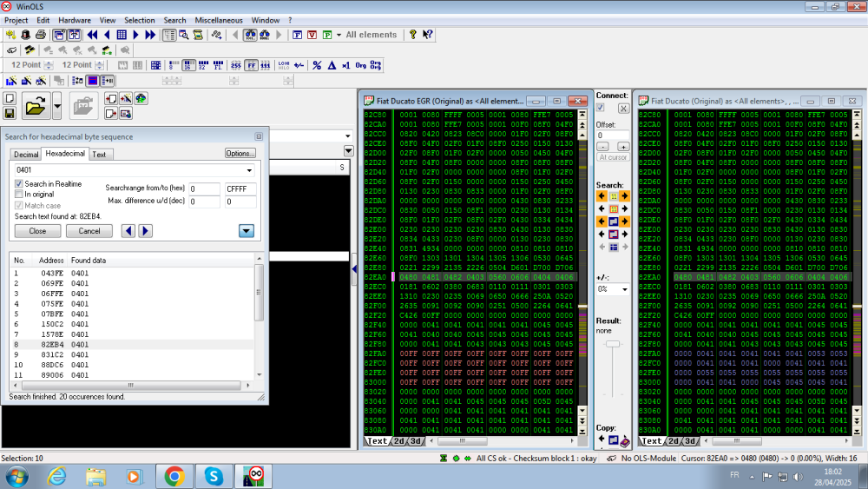Open the Hardware menu
This screenshot has width=868, height=489.
[x=74, y=21]
